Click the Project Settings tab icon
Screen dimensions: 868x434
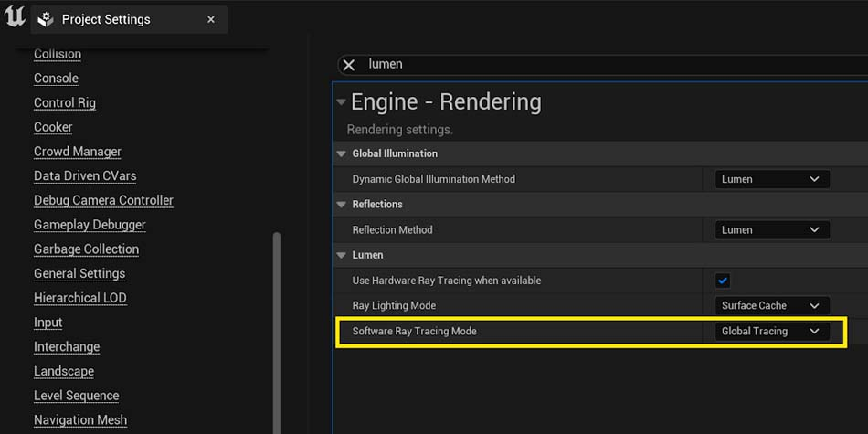(x=46, y=19)
